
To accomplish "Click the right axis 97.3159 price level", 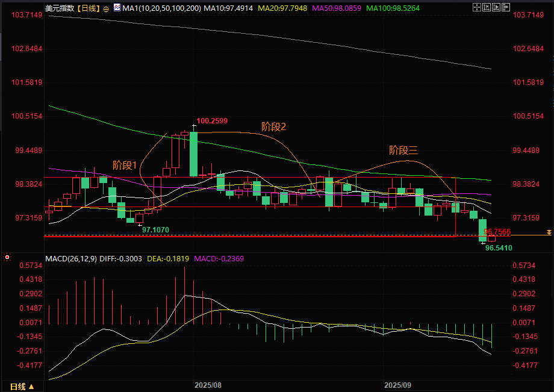I will click(x=526, y=218).
